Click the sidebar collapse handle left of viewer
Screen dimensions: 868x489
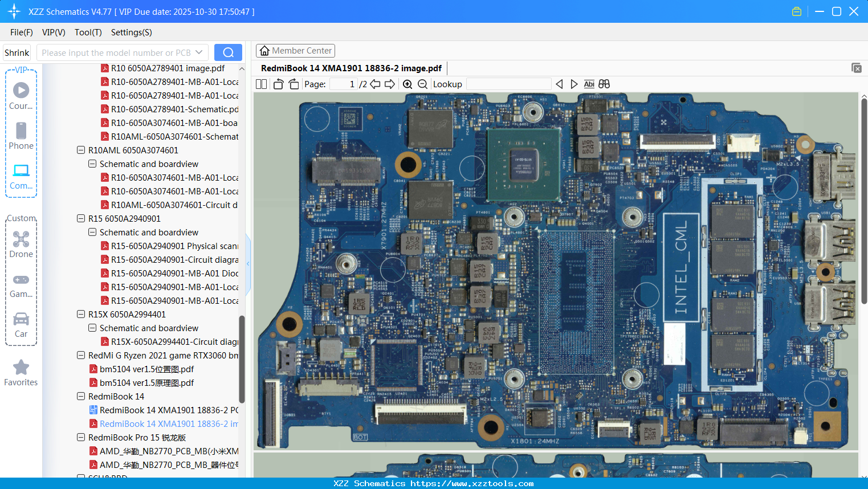tap(248, 263)
